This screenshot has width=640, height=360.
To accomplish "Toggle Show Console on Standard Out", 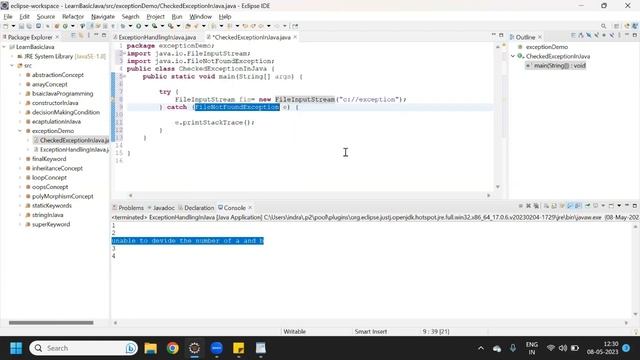I will pyautogui.click(x=569, y=206).
